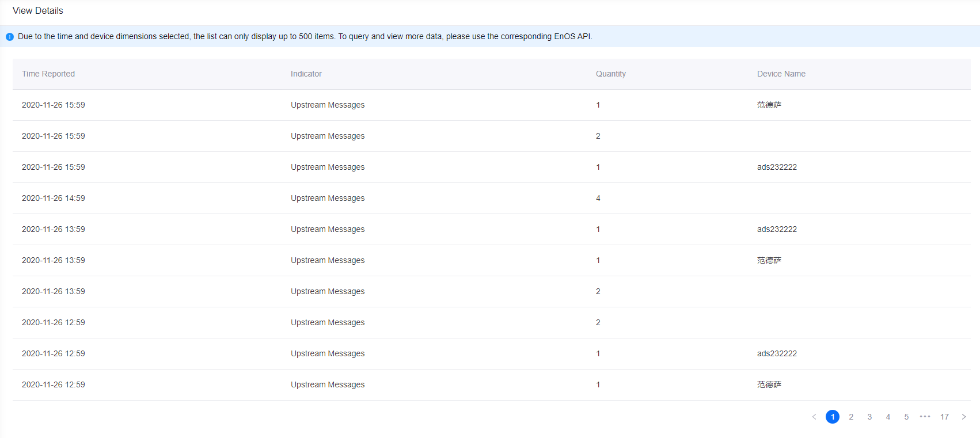Viewport: 980px width, 438px height.
Task: Jump to last page 17
Action: click(944, 417)
